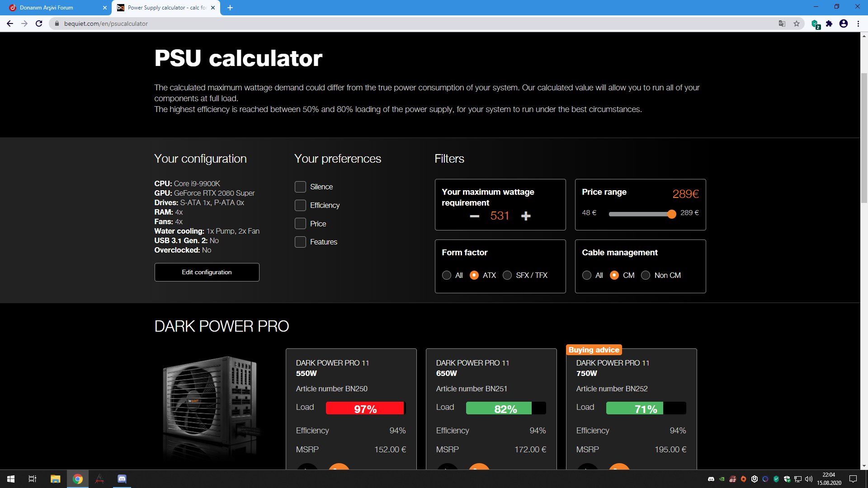Enable the Silence preference checkbox

300,187
